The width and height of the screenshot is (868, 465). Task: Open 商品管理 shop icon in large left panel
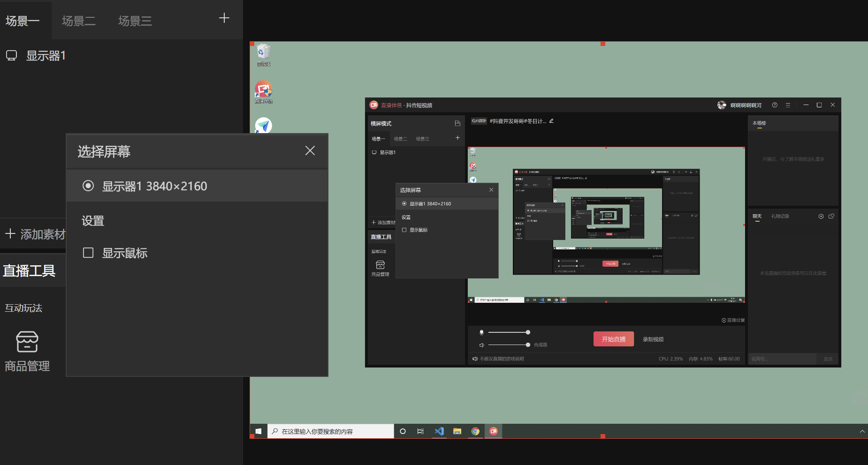click(27, 342)
